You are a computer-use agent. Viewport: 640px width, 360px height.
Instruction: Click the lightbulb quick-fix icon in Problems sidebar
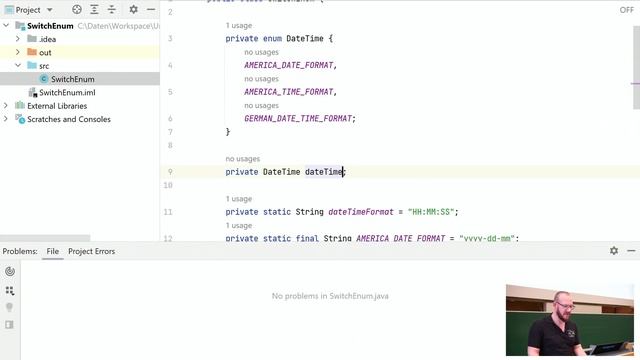coord(10,307)
